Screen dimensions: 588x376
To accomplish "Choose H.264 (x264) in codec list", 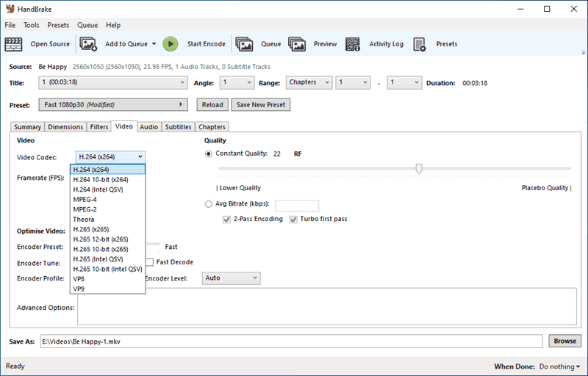I will coord(107,170).
